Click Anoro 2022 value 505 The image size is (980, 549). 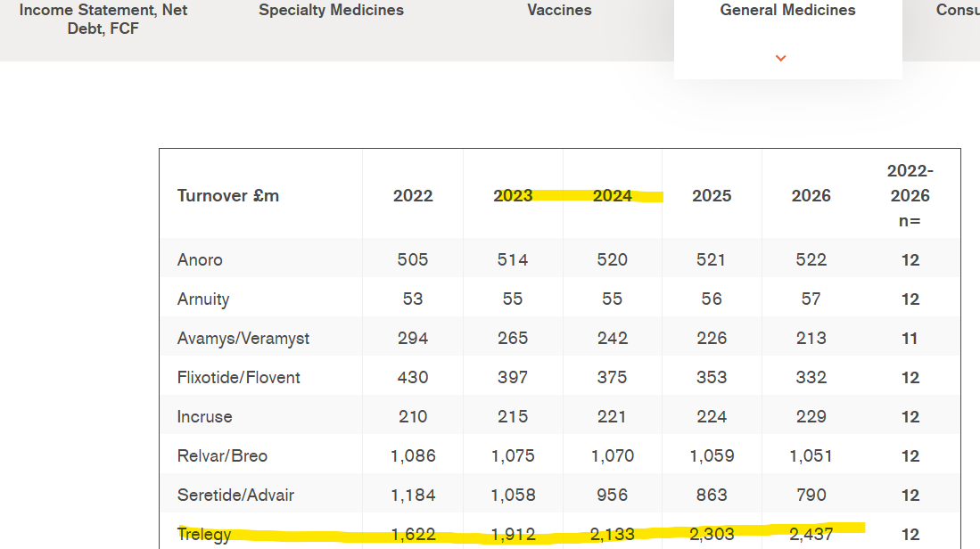(413, 260)
